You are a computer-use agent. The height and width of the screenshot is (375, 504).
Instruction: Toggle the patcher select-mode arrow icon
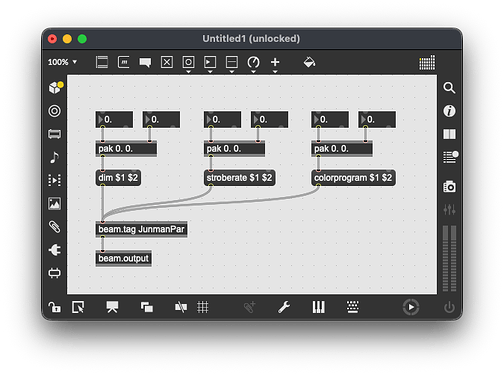tap(78, 307)
